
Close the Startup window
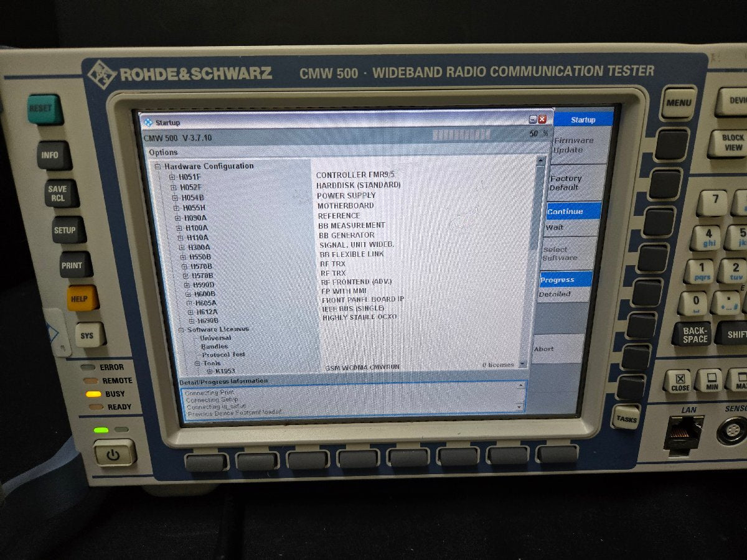tap(542, 119)
